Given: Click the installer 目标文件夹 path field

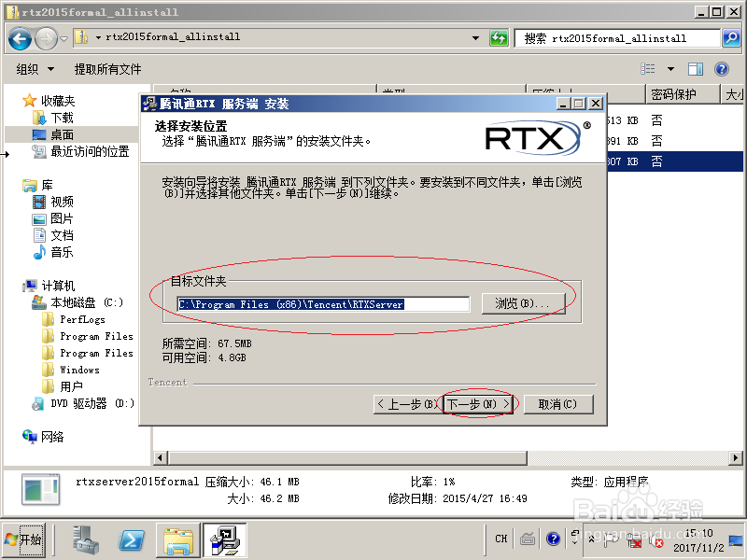Looking at the screenshot, I should tap(323, 304).
